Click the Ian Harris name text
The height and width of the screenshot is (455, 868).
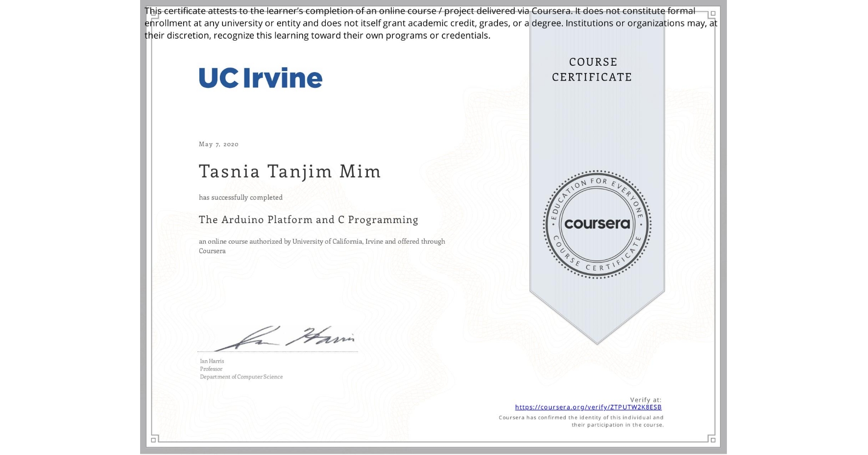(212, 361)
